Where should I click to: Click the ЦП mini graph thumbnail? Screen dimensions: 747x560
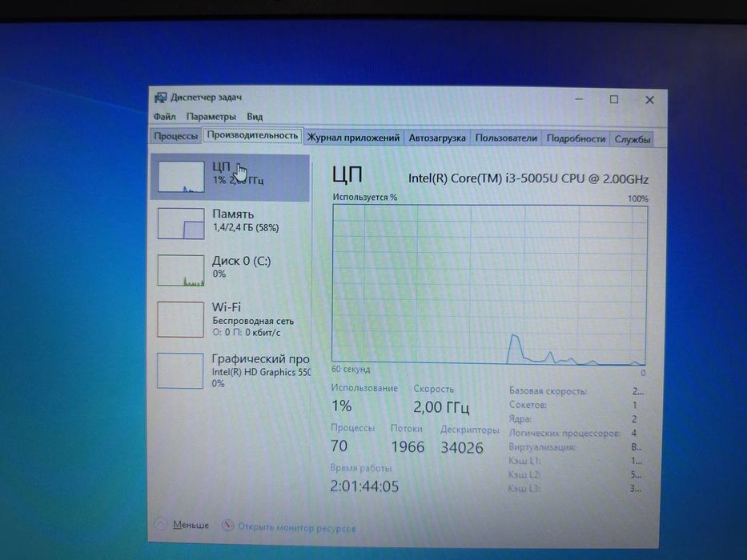click(x=181, y=177)
